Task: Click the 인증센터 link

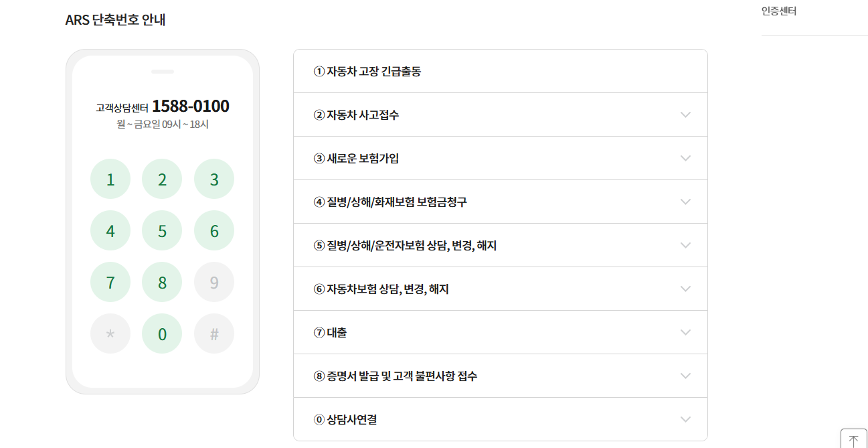Action: click(779, 11)
